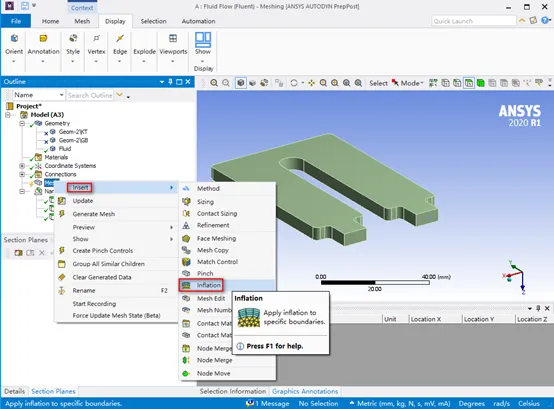Select the Rotate view tool
Viewport: 554px width, 409px height.
294,83
